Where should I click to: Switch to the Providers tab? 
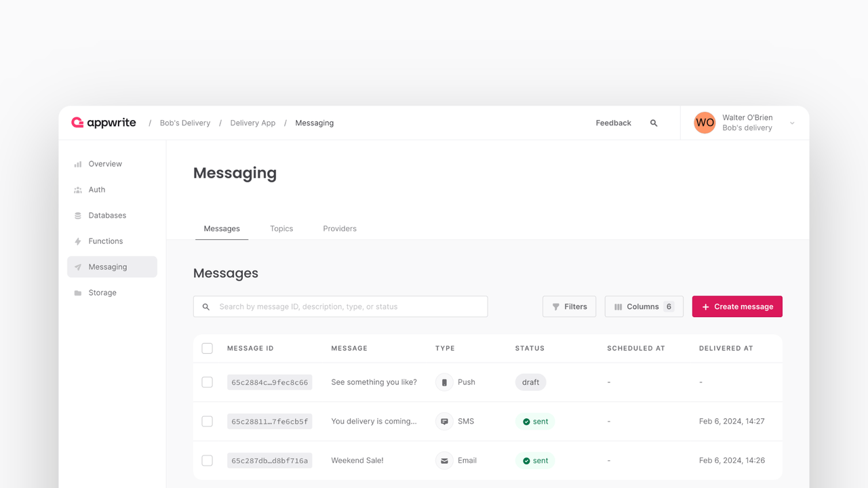coord(340,228)
